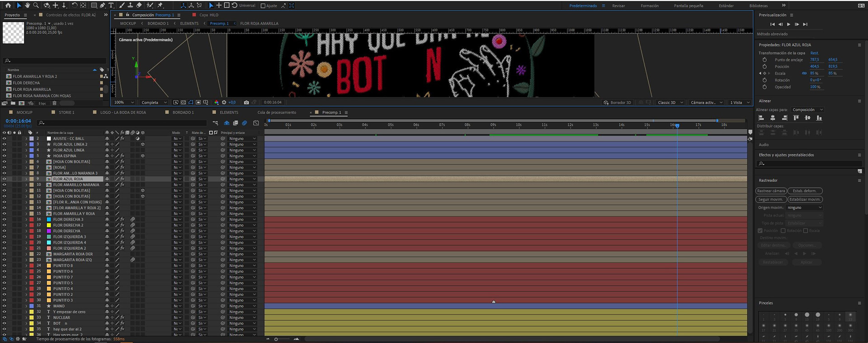Switch to LOGO - LA BODA DE ROSA tab

point(123,112)
